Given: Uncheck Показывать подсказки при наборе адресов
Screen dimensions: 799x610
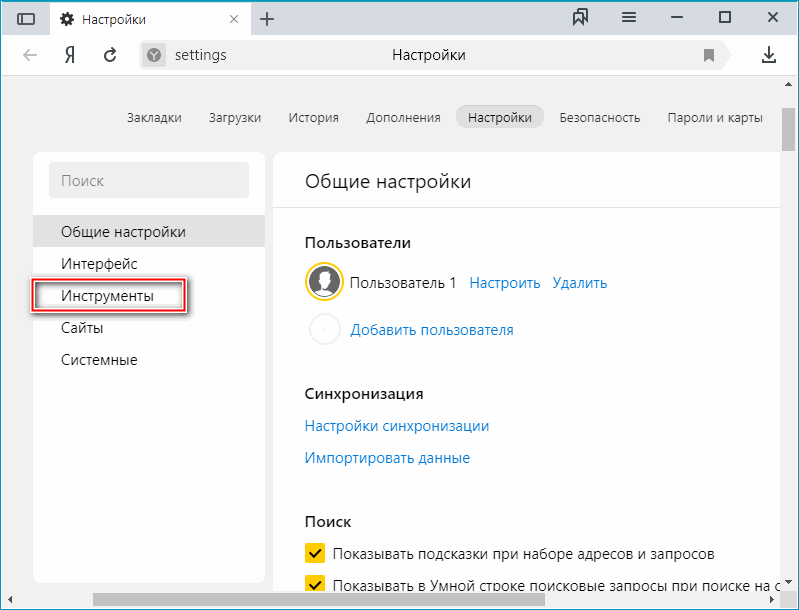Looking at the screenshot, I should (x=315, y=553).
